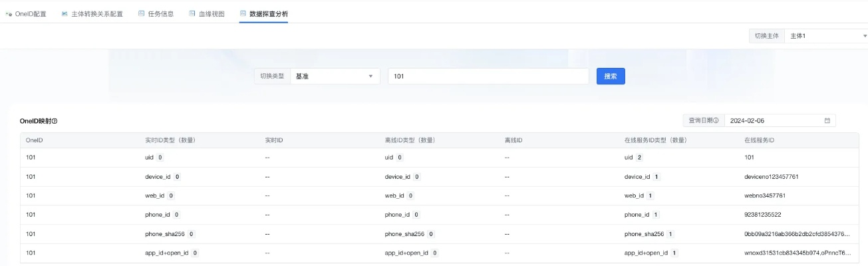This screenshot has width=868, height=266.
Task: Click the count badge beside online device_id
Action: (656, 177)
